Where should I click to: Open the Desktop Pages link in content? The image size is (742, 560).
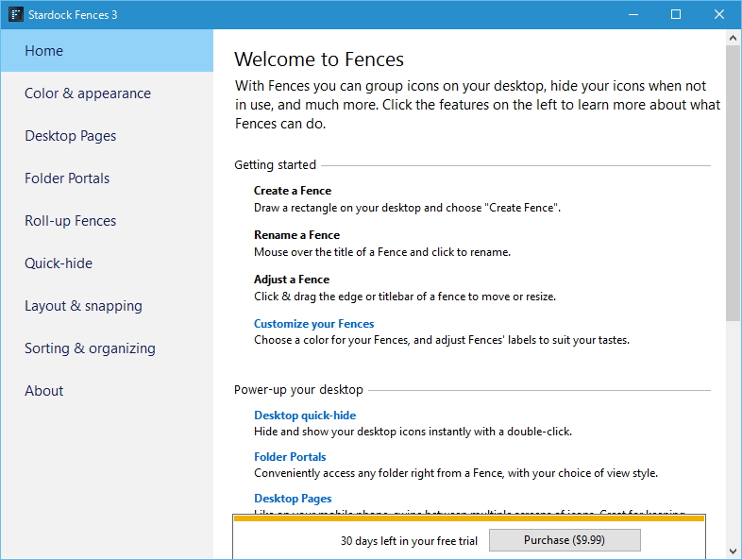(293, 499)
